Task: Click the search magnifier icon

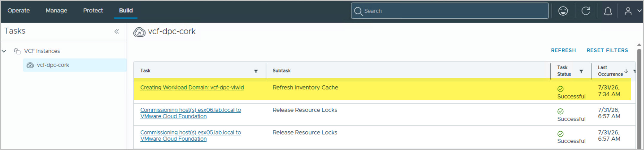Action: click(358, 11)
